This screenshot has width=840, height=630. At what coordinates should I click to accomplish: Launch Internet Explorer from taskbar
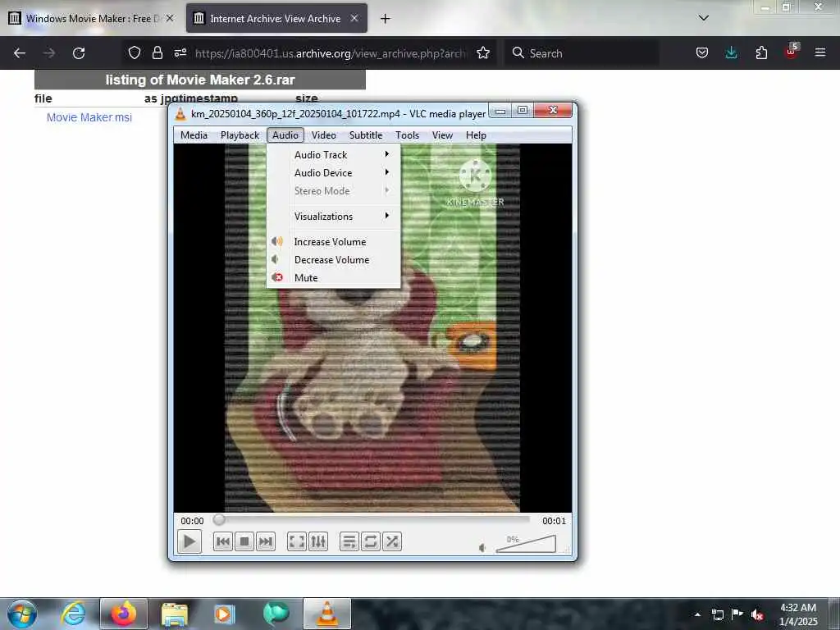[73, 614]
